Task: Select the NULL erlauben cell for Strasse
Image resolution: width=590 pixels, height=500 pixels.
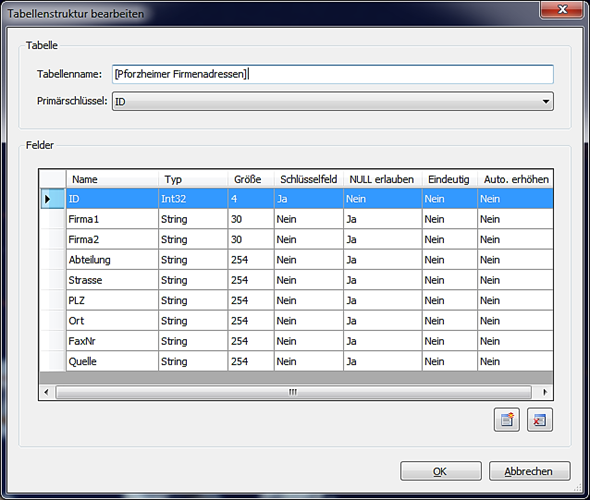Action: [x=383, y=280]
